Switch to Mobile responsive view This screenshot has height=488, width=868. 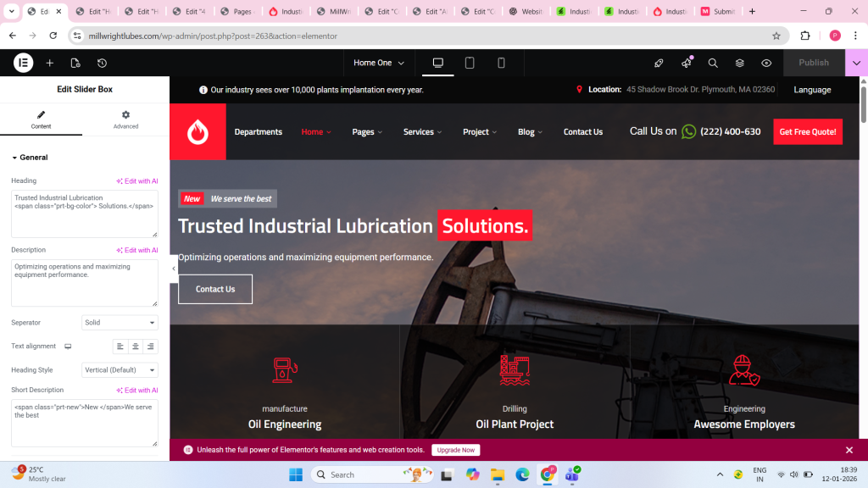point(501,63)
